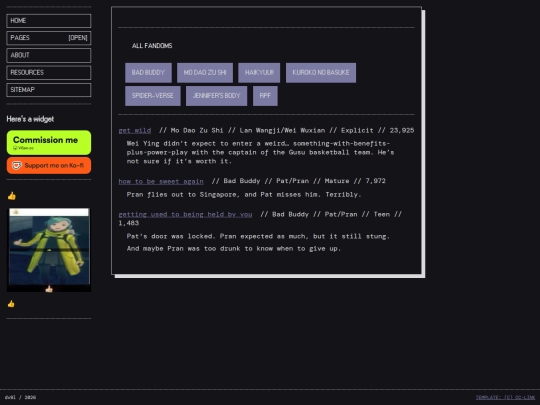Select the ALL FANDOMS filter

click(x=152, y=46)
